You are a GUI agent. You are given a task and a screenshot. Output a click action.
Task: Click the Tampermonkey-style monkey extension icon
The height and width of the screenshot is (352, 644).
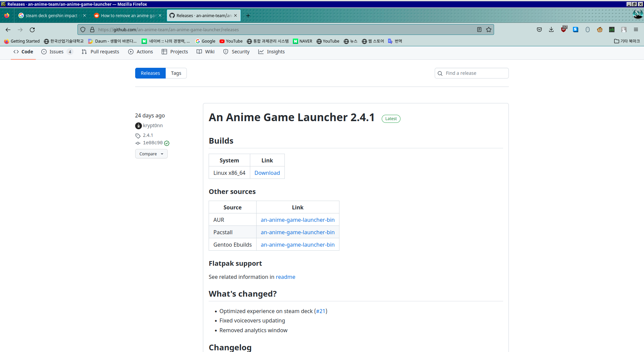point(600,30)
